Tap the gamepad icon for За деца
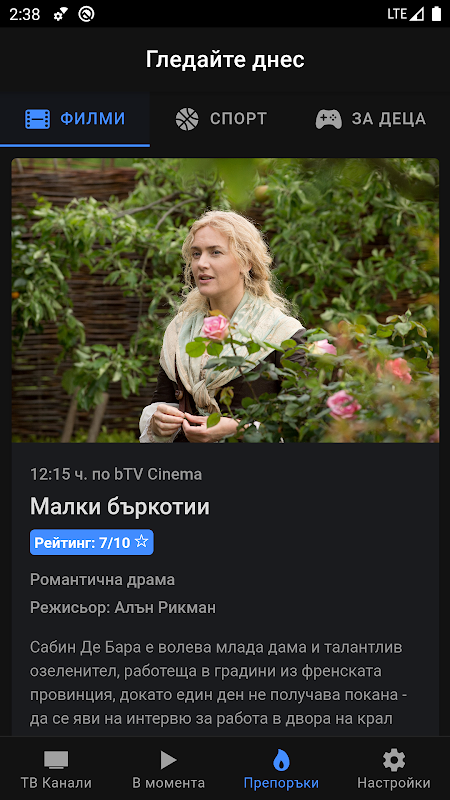450x800 pixels. [x=329, y=119]
